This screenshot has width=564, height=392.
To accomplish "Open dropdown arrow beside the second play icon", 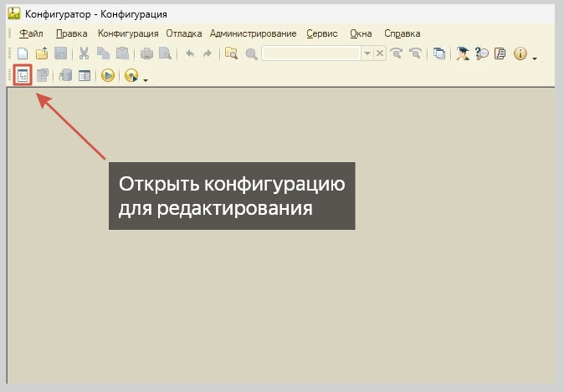I will click(146, 79).
